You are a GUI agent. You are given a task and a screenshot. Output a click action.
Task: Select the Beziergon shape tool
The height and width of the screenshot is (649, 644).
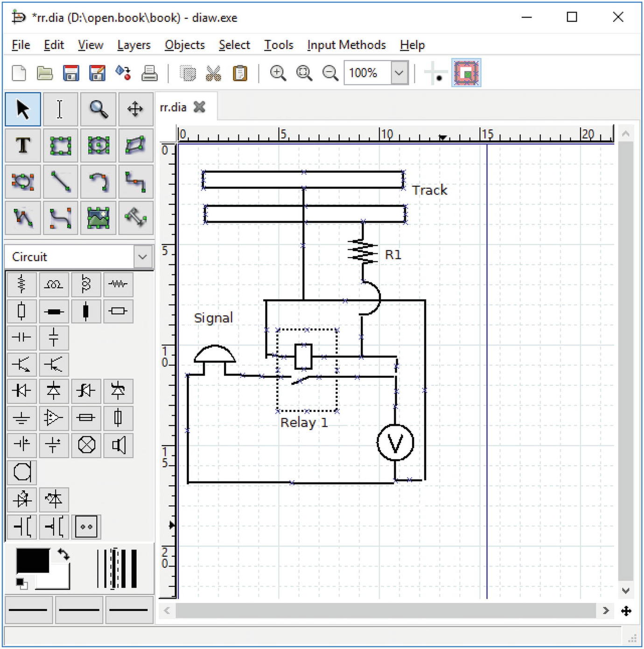pyautogui.click(x=23, y=181)
